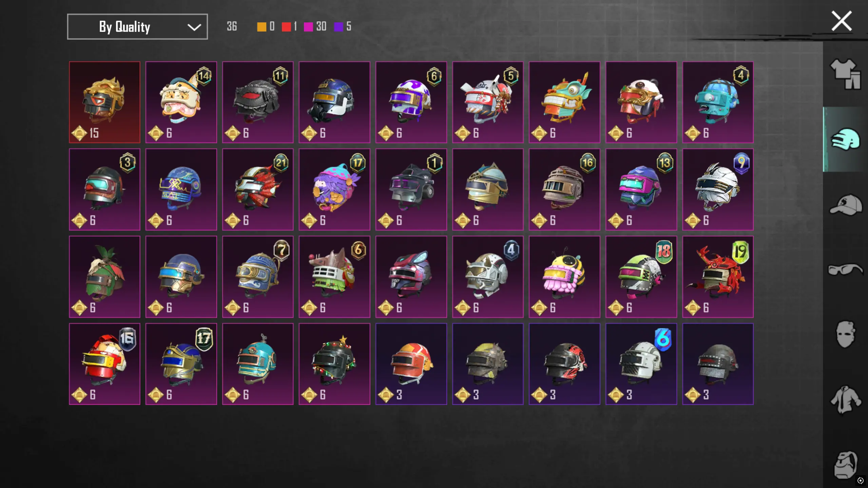Open the backpack category icon
This screenshot has height=488, width=868.
click(845, 465)
